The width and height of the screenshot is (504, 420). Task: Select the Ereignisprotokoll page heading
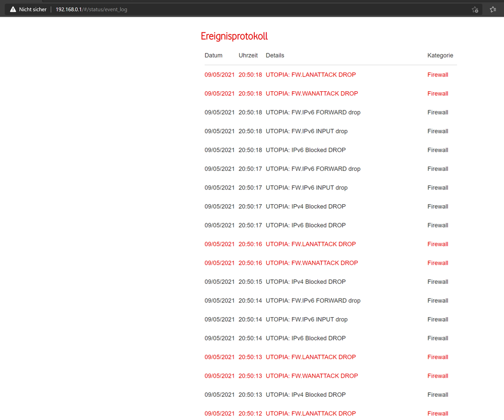pos(234,36)
